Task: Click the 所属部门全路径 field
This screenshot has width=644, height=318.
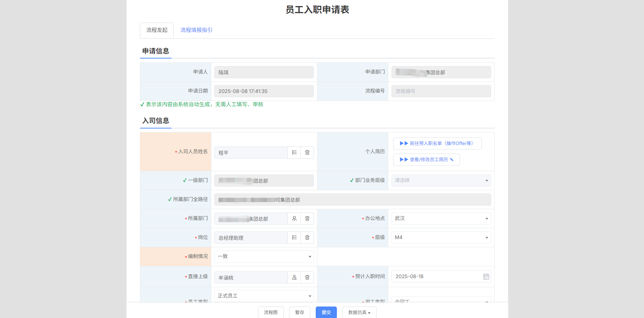Action: (x=353, y=200)
